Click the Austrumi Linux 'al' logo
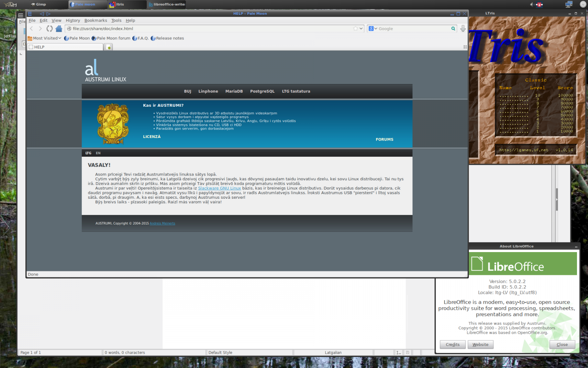This screenshot has height=368, width=588. [105, 71]
